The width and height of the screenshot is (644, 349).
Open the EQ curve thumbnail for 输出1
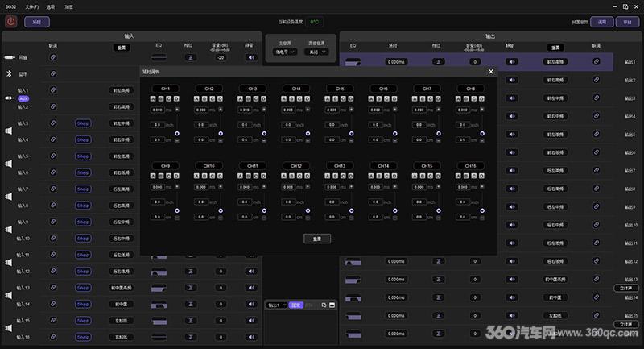(x=353, y=62)
